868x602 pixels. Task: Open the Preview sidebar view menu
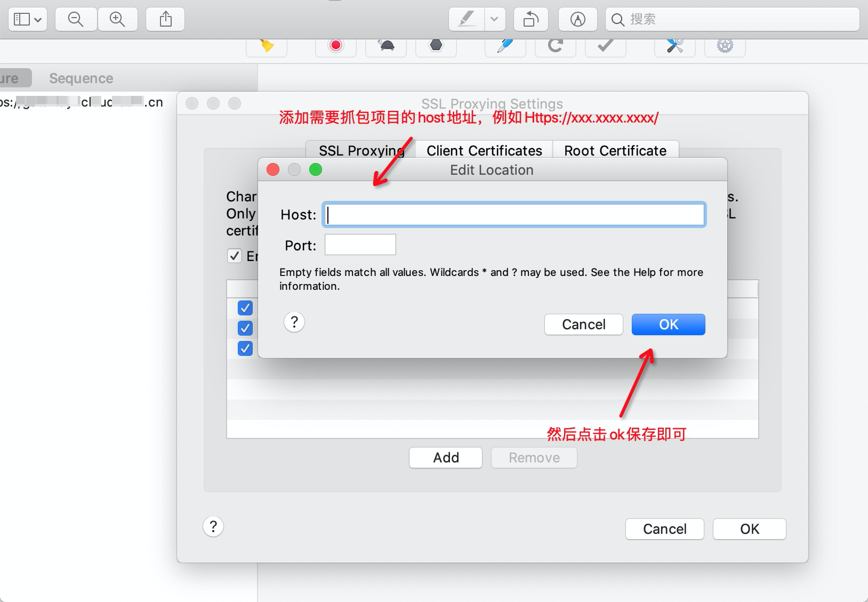pos(28,20)
